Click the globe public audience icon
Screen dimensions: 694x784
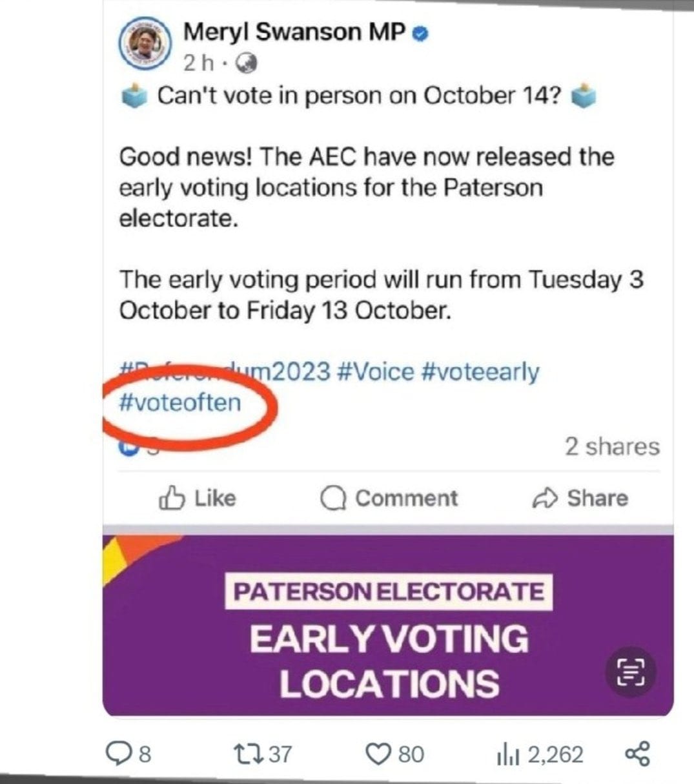tap(247, 63)
